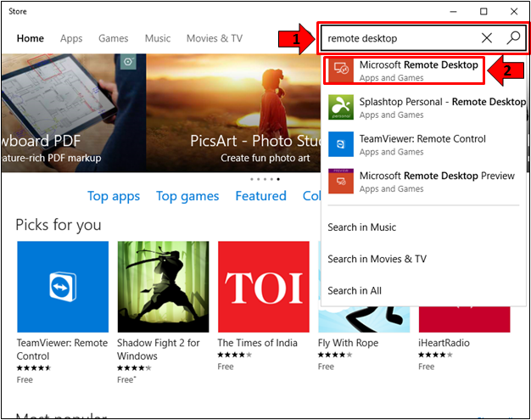Viewport: 531px width, 420px height.
Task: Open Shadow Fight 2 game tile
Action: (x=163, y=287)
